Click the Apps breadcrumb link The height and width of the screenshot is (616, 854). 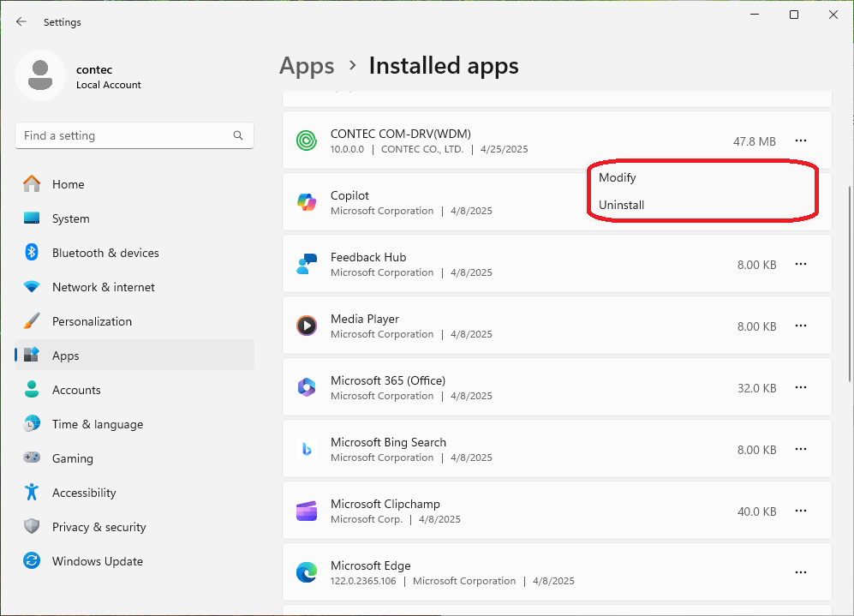(x=307, y=67)
